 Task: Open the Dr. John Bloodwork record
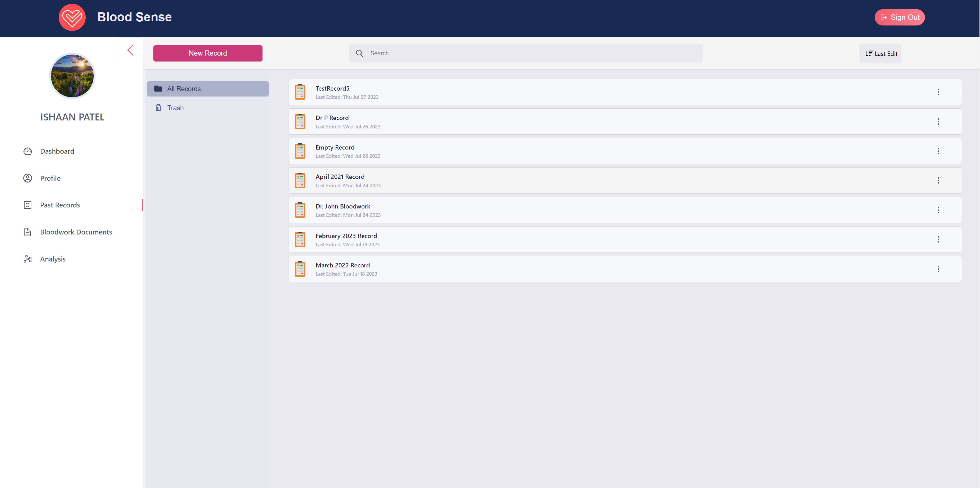click(343, 206)
